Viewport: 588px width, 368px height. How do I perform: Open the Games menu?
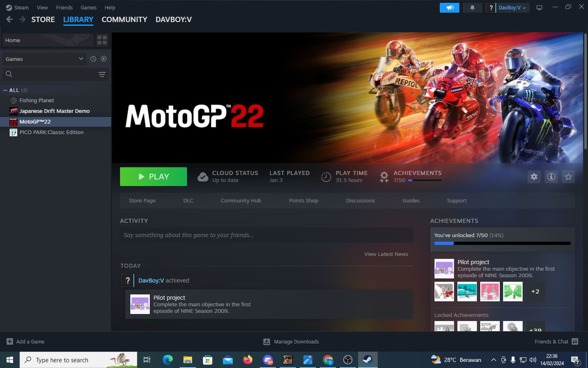89,7
